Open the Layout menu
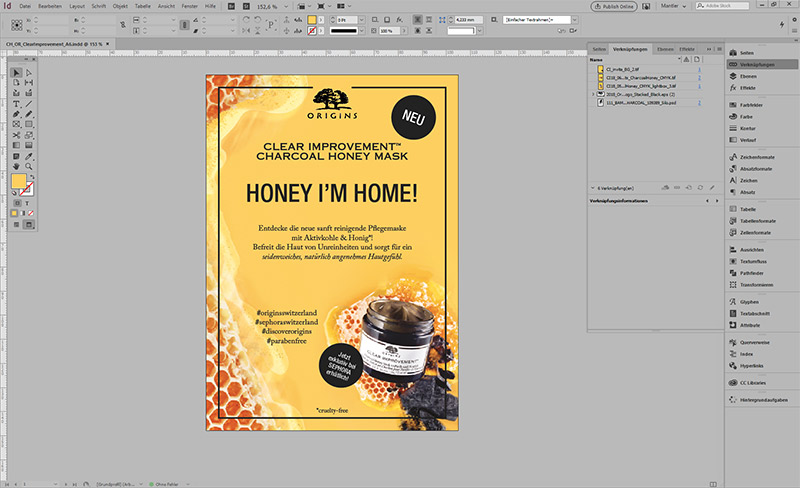This screenshot has height=488, width=800. (77, 6)
